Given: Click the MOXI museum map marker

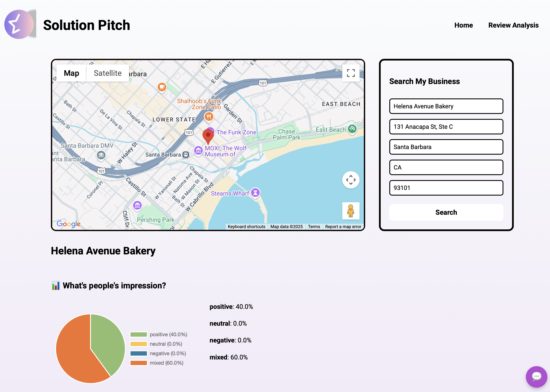Looking at the screenshot, I should tap(198, 150).
